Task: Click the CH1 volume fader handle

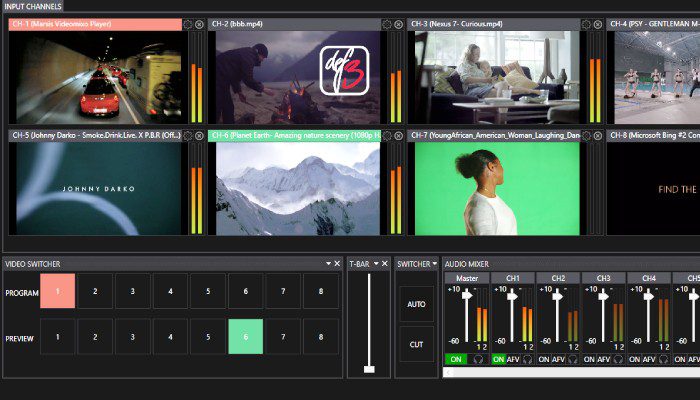Action: (x=512, y=296)
